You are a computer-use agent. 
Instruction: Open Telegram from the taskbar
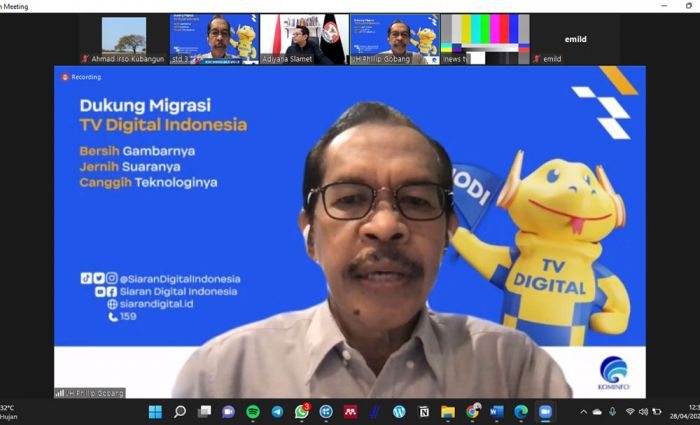(277, 412)
